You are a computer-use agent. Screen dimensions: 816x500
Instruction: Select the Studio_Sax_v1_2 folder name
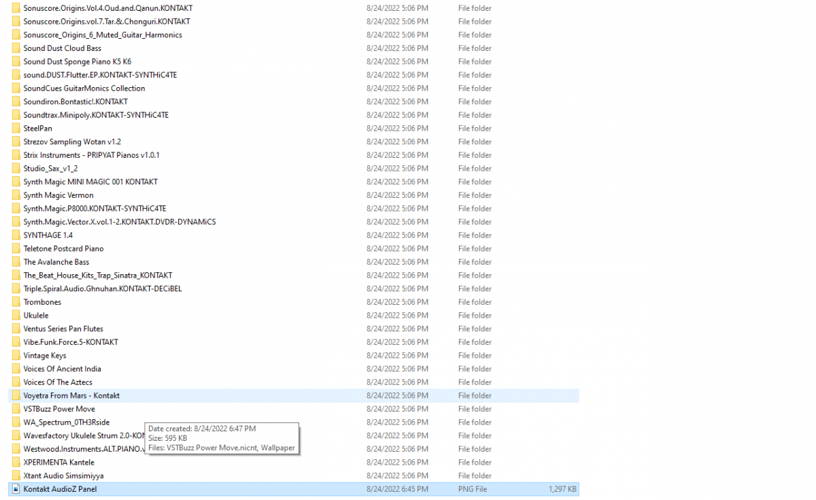50,168
